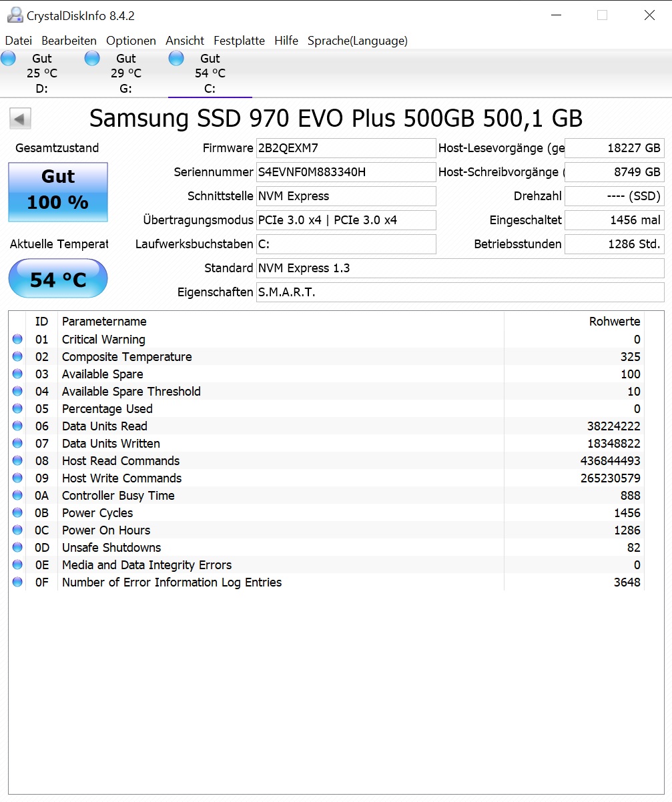This screenshot has width=672, height=802.
Task: Click status orb for Percentage Used row
Action: point(17,409)
